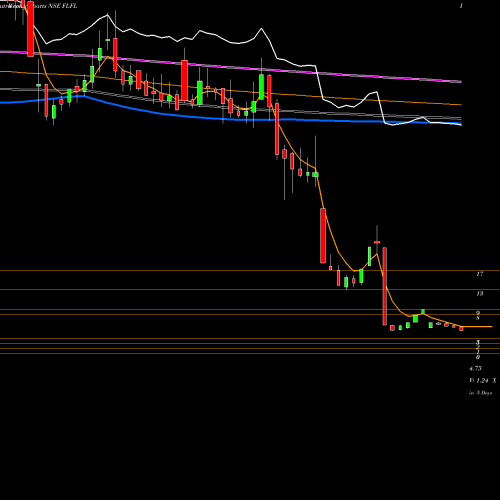
Task: Click the 17 price level label
Action: point(480,274)
